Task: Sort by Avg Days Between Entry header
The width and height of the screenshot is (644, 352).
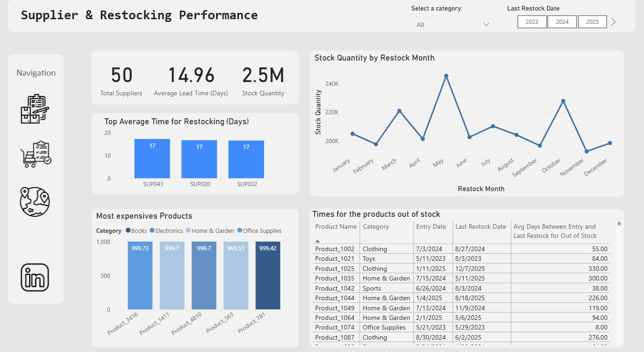Action: (x=555, y=231)
